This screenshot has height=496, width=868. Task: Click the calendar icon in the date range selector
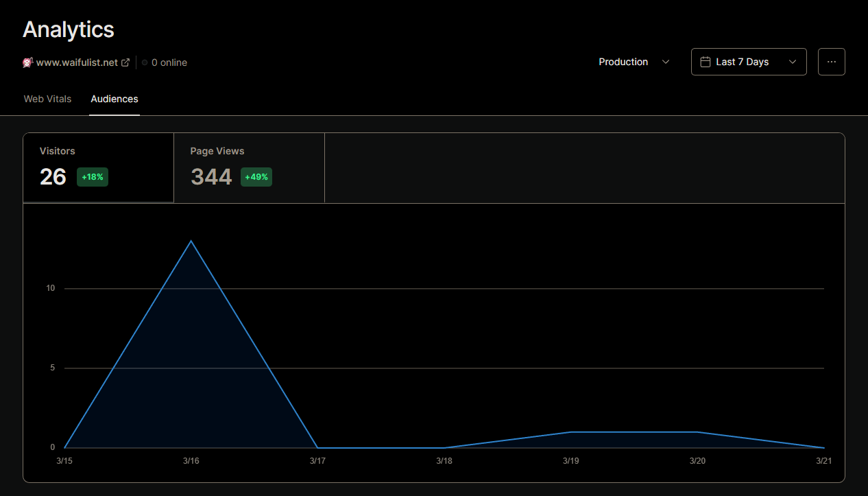click(x=705, y=62)
